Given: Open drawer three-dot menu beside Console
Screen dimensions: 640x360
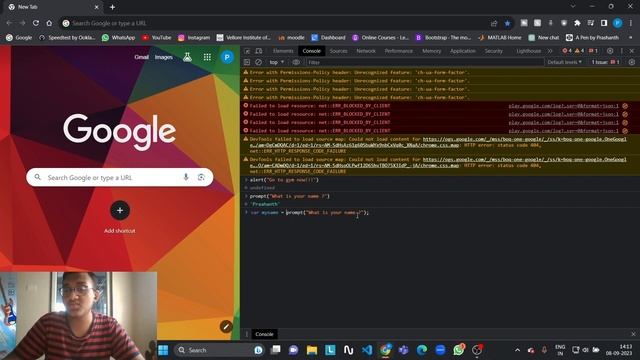Looking at the screenshot, I should coord(247,334).
